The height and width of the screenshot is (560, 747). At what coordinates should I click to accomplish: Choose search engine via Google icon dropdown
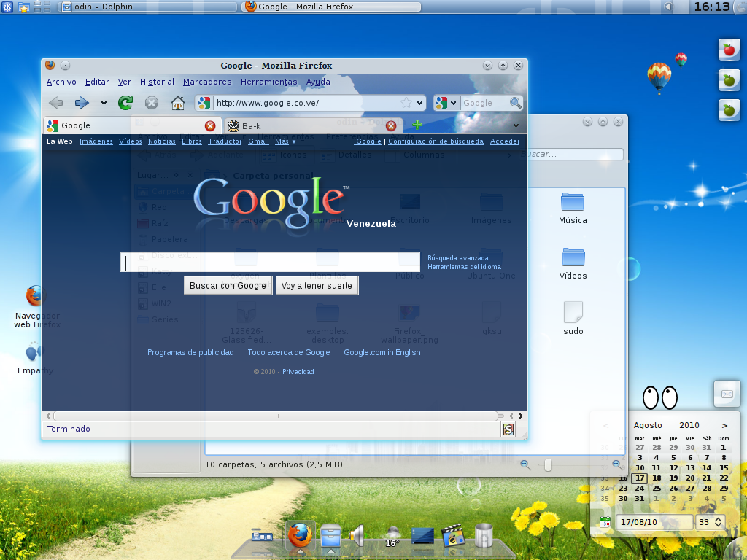pos(446,102)
